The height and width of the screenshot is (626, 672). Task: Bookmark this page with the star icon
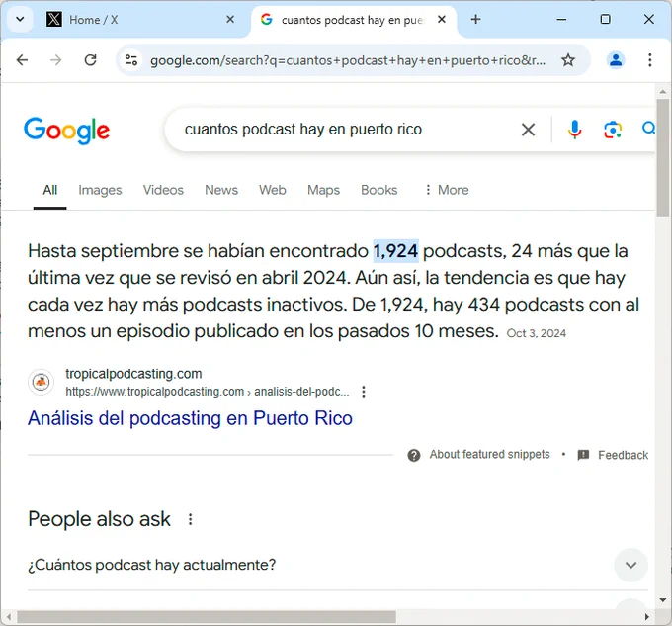(568, 60)
